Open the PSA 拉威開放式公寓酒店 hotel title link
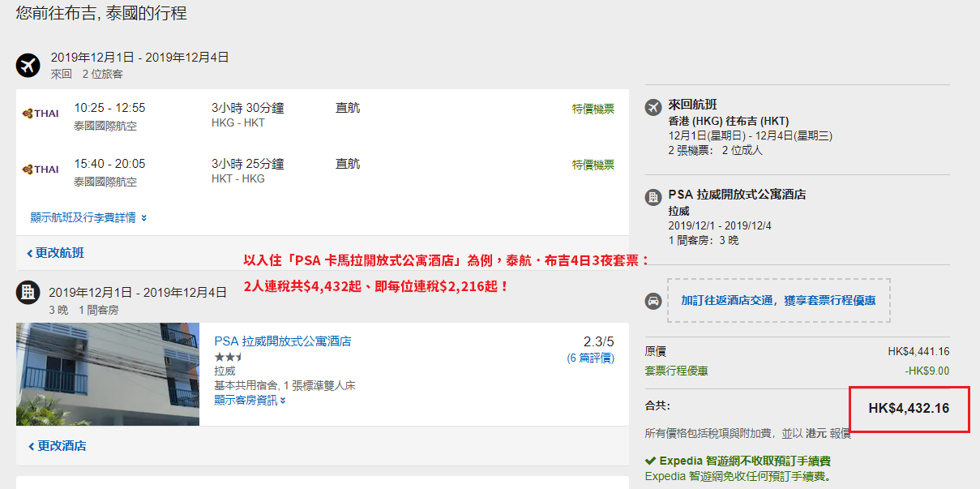Image resolution: width=980 pixels, height=489 pixels. coord(283,341)
